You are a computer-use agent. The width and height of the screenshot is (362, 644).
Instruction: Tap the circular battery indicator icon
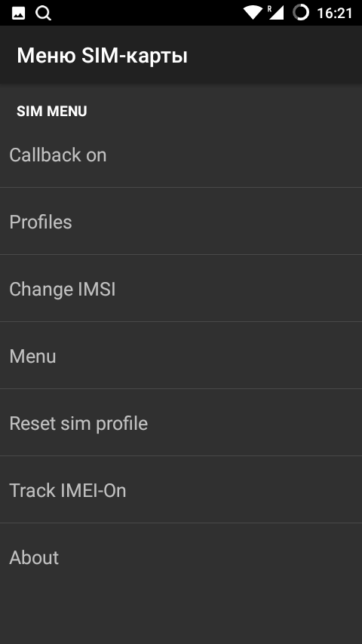(x=301, y=13)
